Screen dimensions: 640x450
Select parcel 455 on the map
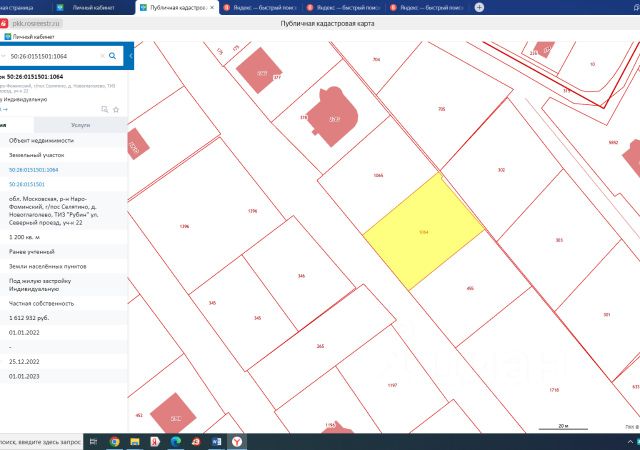470,288
